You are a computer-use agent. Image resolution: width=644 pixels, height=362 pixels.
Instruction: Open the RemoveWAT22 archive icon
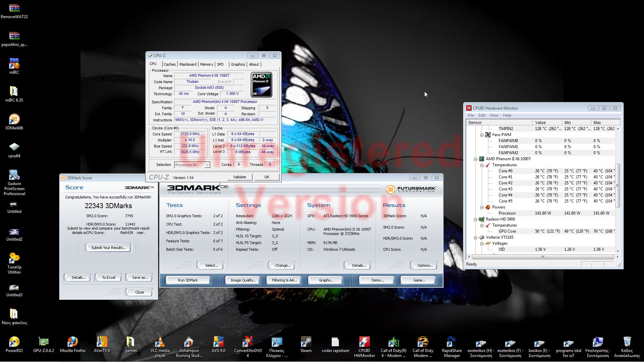click(x=14, y=11)
